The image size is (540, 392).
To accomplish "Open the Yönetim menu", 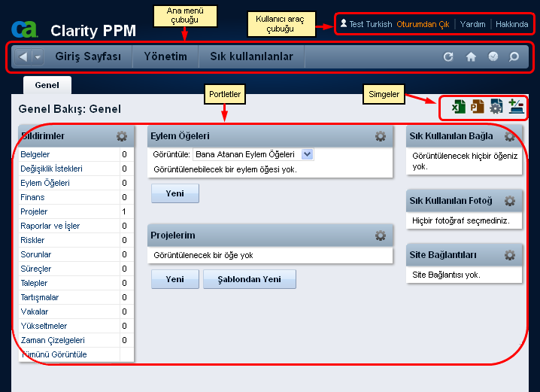I will coord(165,56).
